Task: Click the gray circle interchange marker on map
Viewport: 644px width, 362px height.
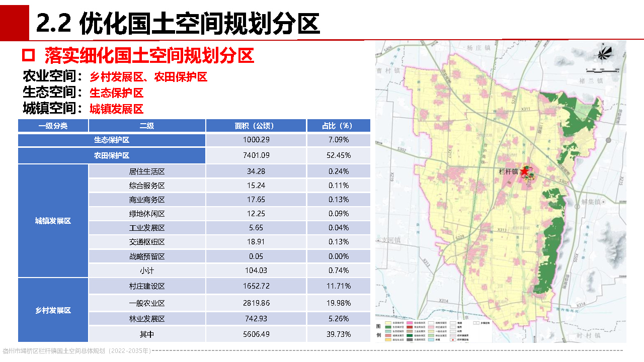Action: click(x=608, y=139)
